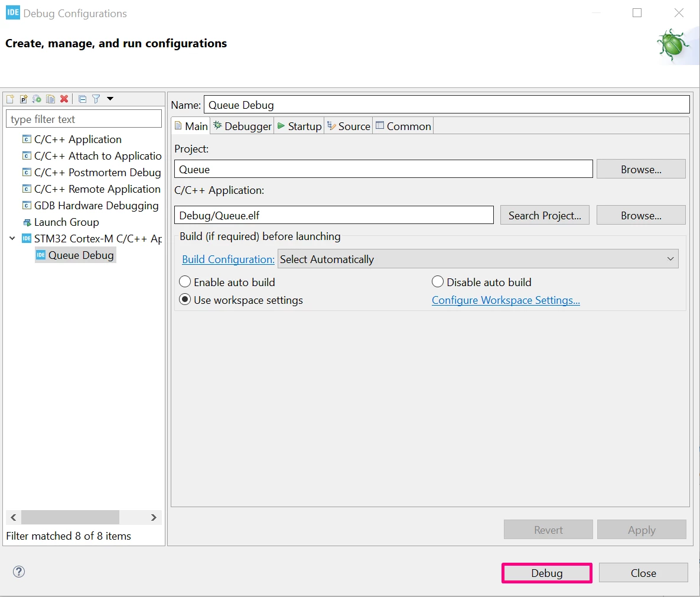Switch to the Startup tab
700x597 pixels.
pyautogui.click(x=299, y=126)
